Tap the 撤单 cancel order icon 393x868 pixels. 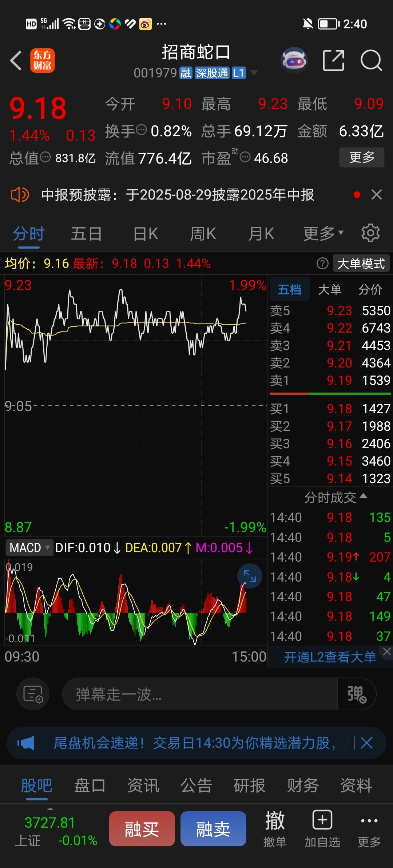coord(275,829)
